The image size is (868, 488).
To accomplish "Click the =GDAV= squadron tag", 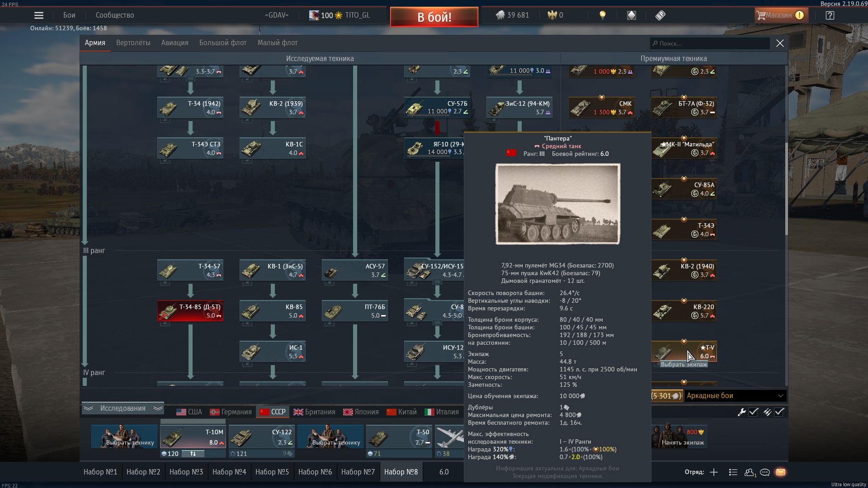I will pos(277,15).
